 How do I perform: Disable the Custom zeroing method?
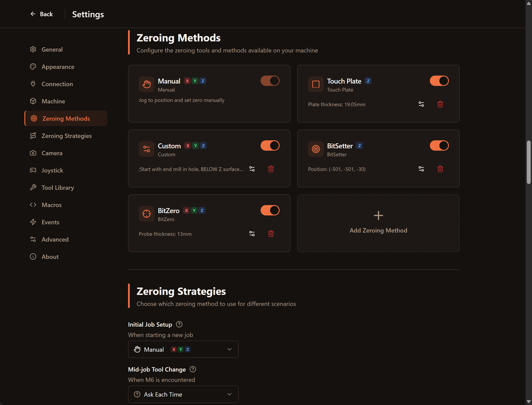point(270,145)
